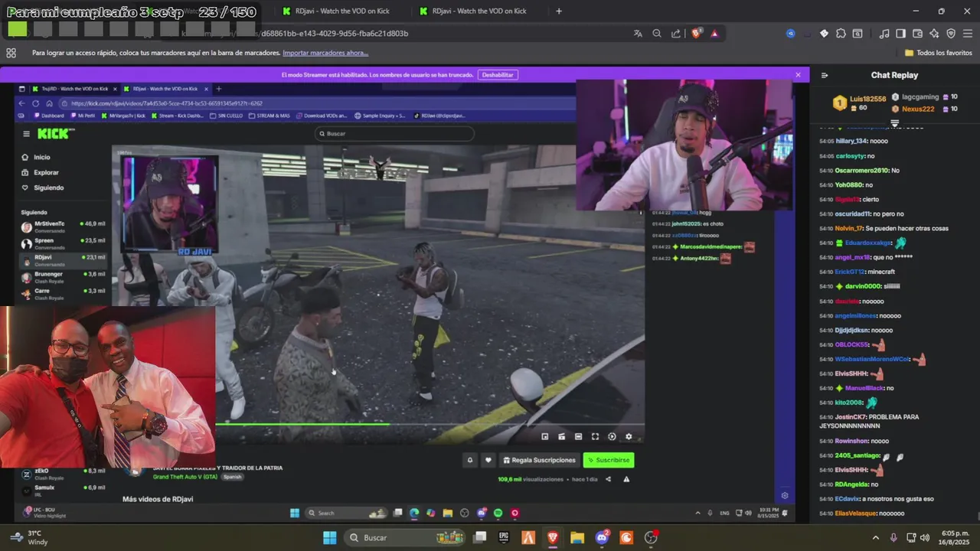The image size is (980, 551).
Task: Click JostinCK7 username in chat
Action: coord(850,417)
